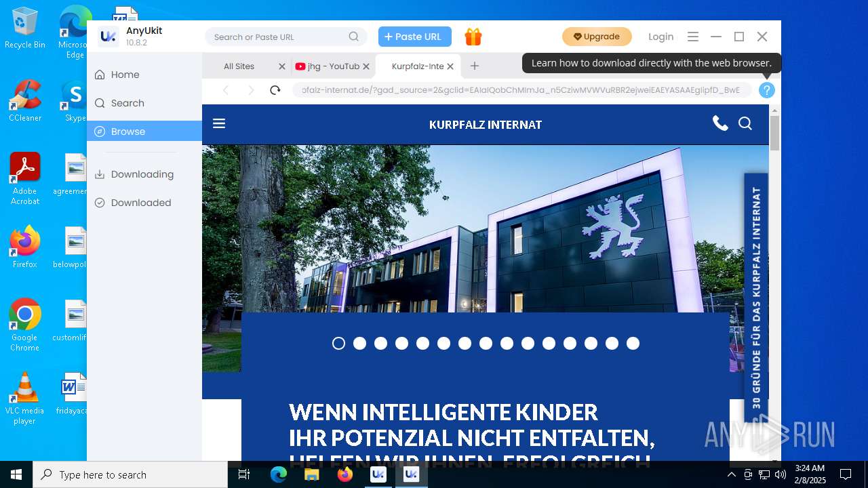Click the hero building photo
868x488 pixels.
(486, 229)
